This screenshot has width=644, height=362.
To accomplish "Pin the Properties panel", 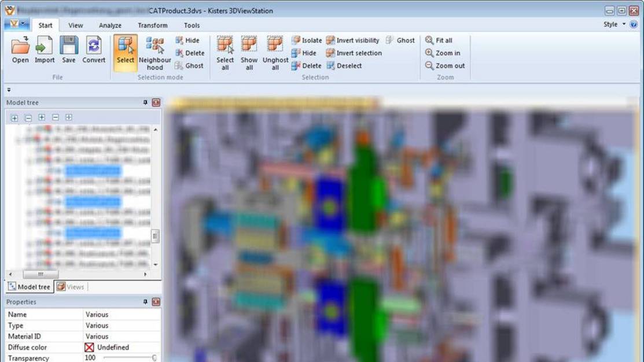I will 145,302.
